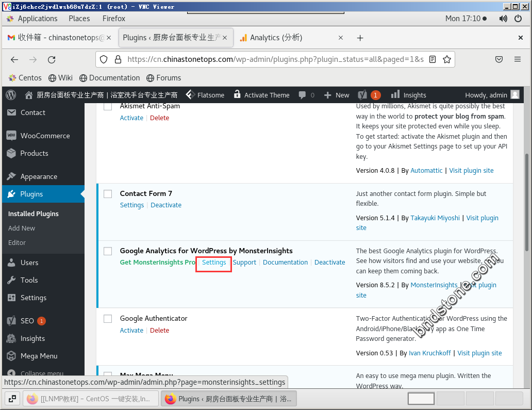Image resolution: width=532 pixels, height=410 pixels.
Task: Delete the Google Authenticator plugin
Action: click(159, 330)
